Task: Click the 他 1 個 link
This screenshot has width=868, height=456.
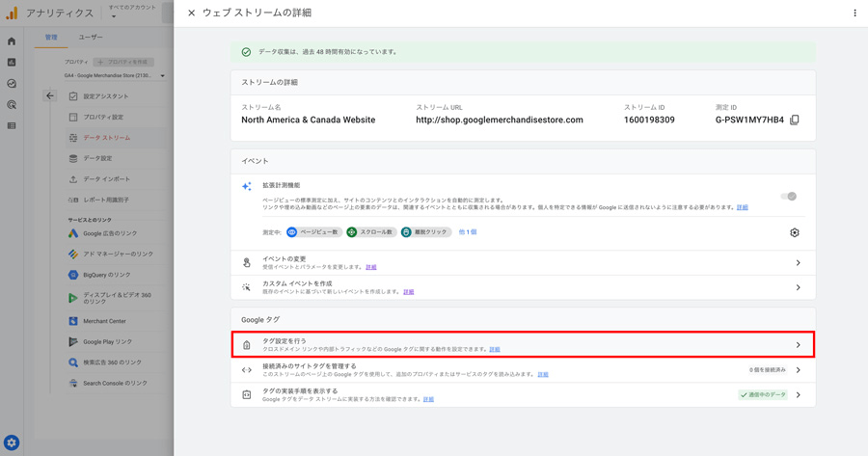Action: point(467,232)
